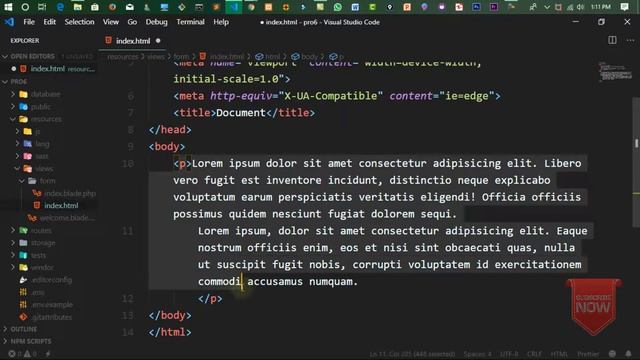Screen dimensions: 640x360
Task: Open the File menu
Action: click(x=29, y=22)
